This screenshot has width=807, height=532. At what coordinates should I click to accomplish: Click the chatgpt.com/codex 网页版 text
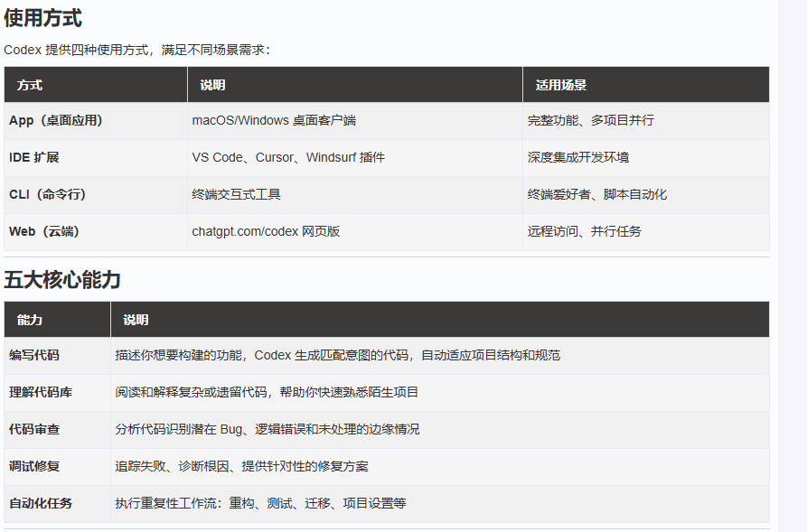pyautogui.click(x=266, y=231)
